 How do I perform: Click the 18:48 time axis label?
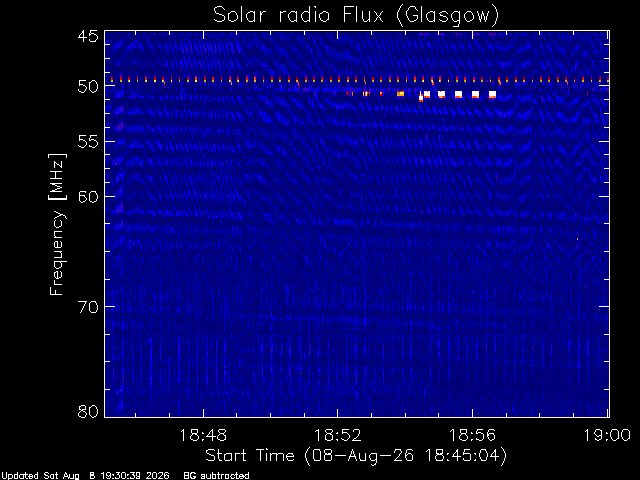203,436
